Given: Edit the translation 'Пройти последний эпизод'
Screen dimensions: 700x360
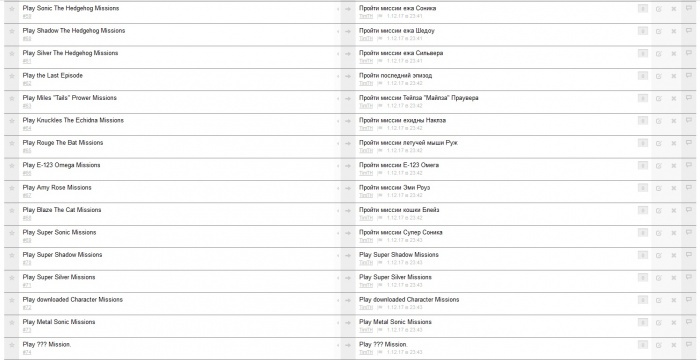Looking at the screenshot, I should 658,76.
